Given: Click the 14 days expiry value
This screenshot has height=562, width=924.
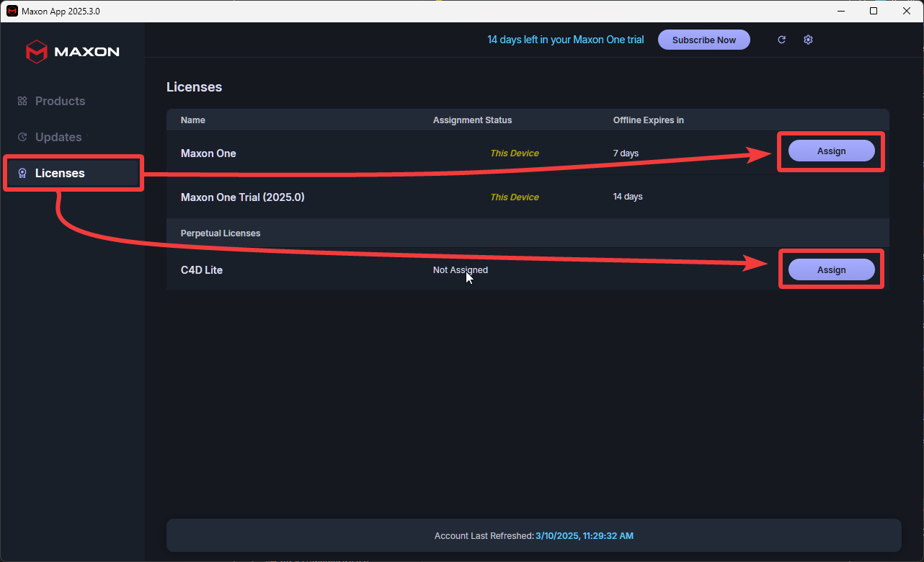Looking at the screenshot, I should [x=628, y=197].
